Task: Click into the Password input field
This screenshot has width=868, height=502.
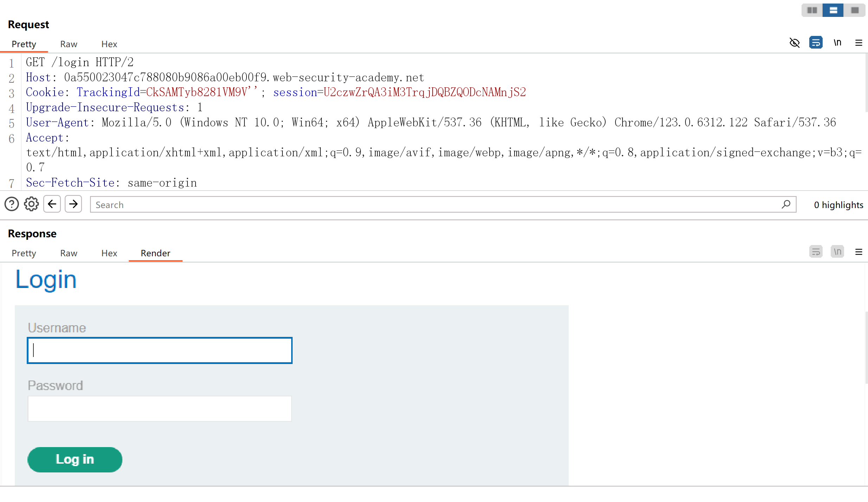Action: tap(159, 408)
